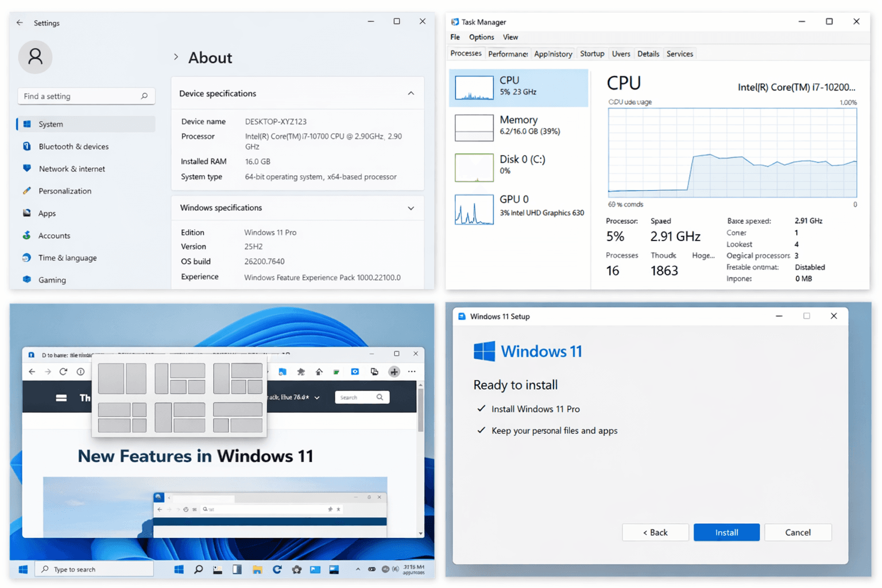
Task: Click the overlapping pages icon in browser toolbar
Action: 374,372
